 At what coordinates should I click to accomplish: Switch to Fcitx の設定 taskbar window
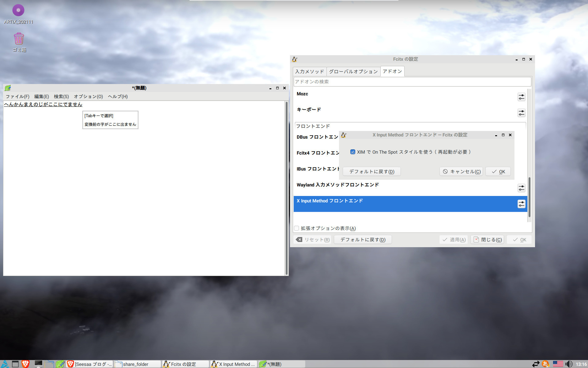(x=186, y=364)
